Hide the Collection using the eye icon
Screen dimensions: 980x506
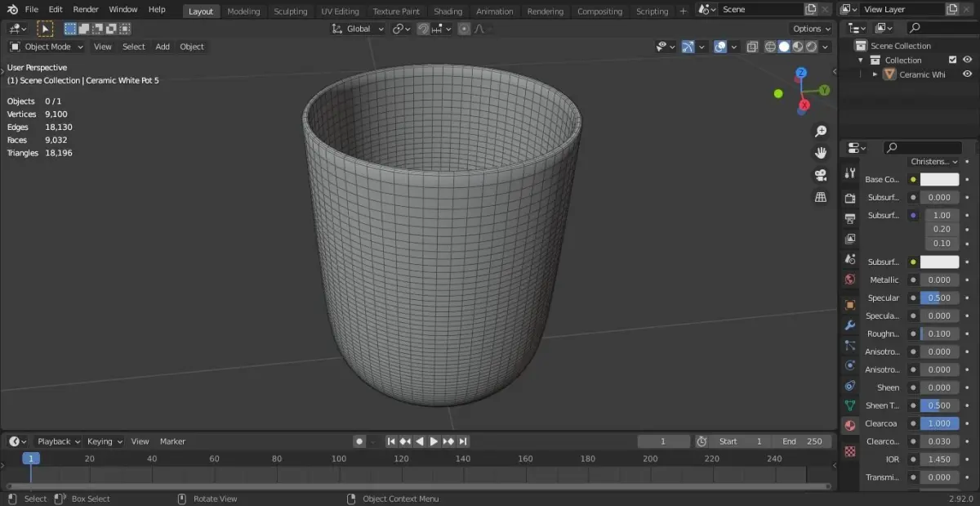968,60
